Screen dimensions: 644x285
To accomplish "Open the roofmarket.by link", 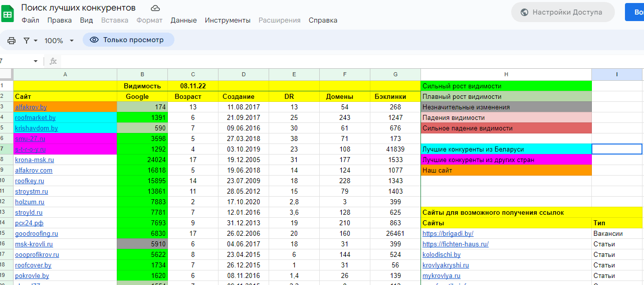I will [35, 117].
